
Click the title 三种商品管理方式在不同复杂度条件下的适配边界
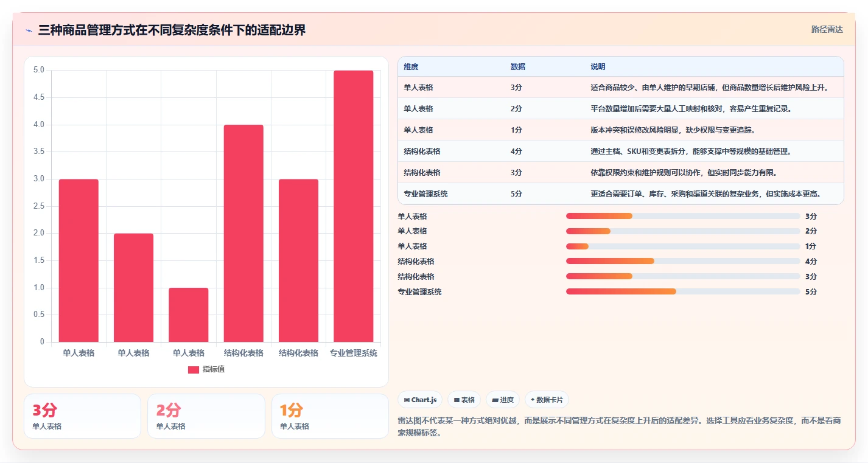[x=172, y=30]
